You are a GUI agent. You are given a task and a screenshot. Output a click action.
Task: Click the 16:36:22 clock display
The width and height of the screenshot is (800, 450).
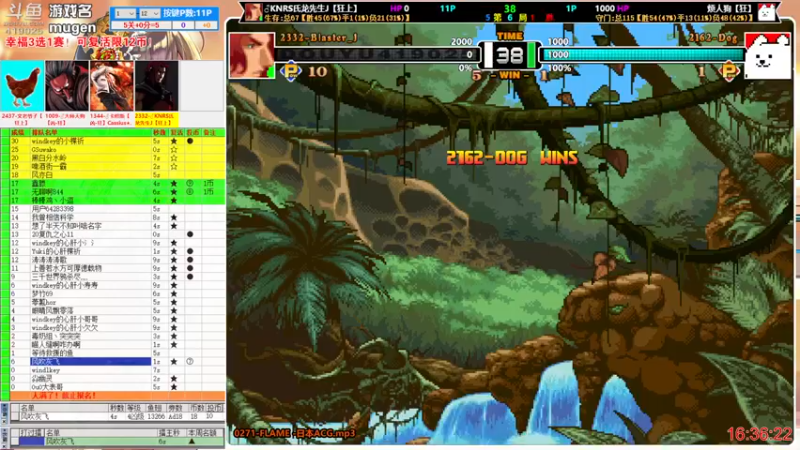[x=759, y=434]
